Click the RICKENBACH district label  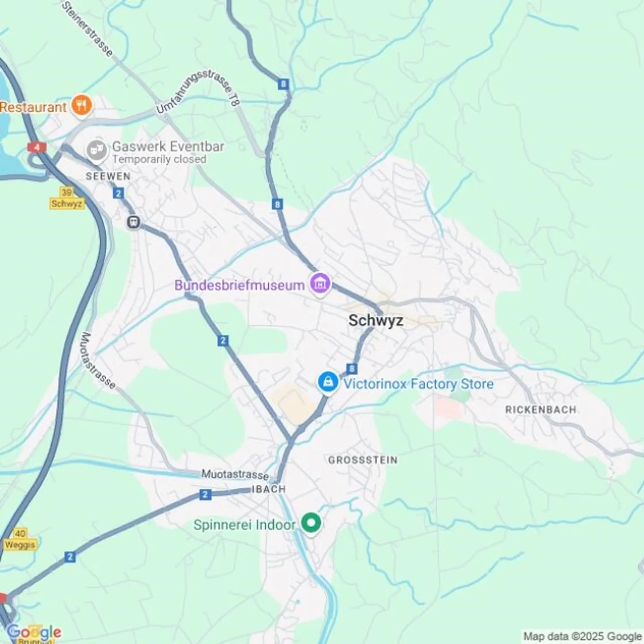[x=541, y=410]
